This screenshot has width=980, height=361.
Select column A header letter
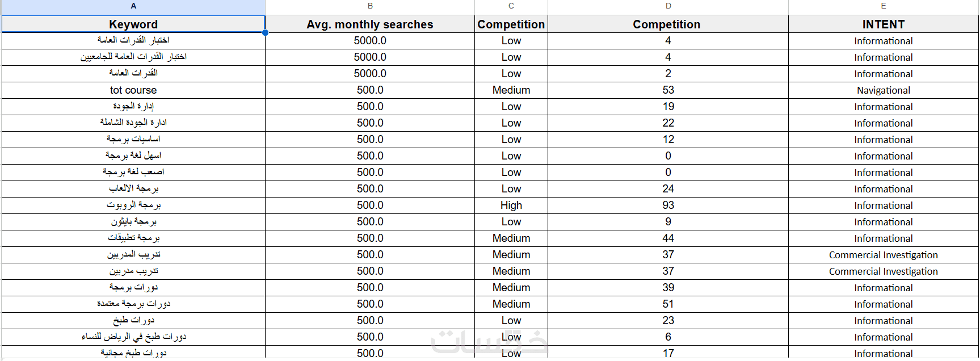click(x=133, y=6)
